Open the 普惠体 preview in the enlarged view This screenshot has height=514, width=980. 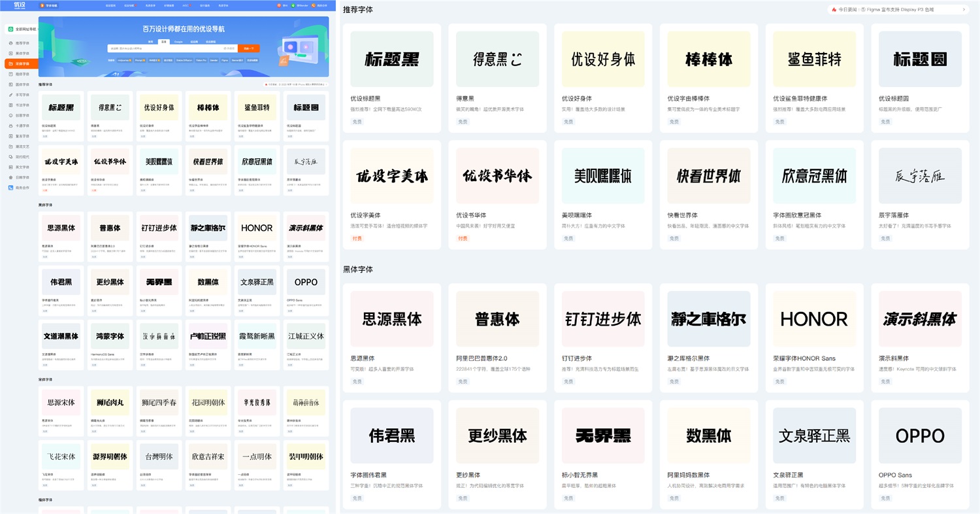[498, 319]
